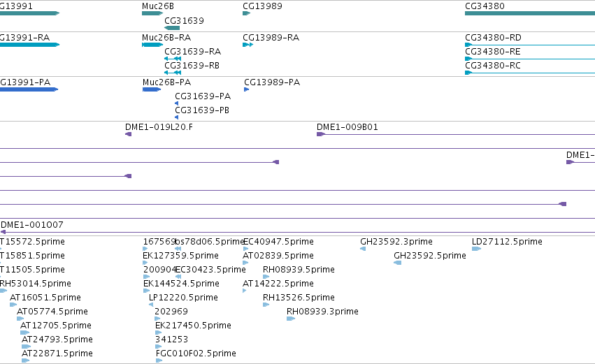Click transcript Muc26B-RA label
The image size is (595, 364).
166,38
